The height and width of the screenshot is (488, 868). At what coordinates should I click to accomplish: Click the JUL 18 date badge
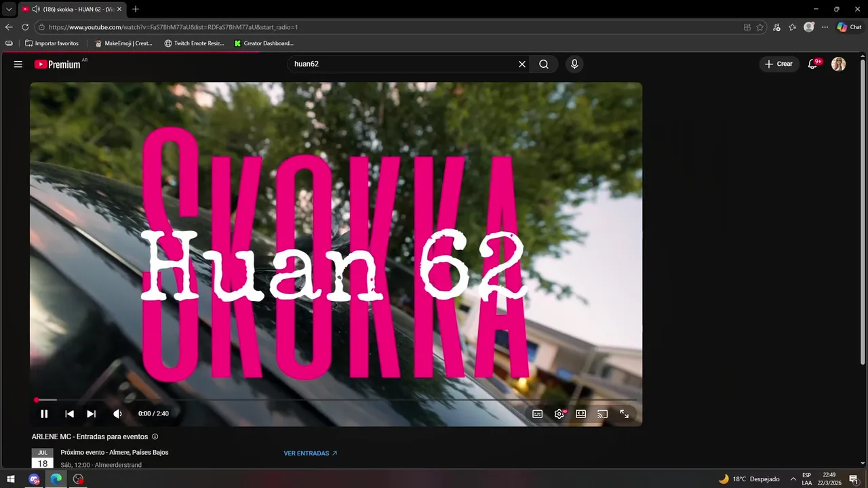(43, 458)
